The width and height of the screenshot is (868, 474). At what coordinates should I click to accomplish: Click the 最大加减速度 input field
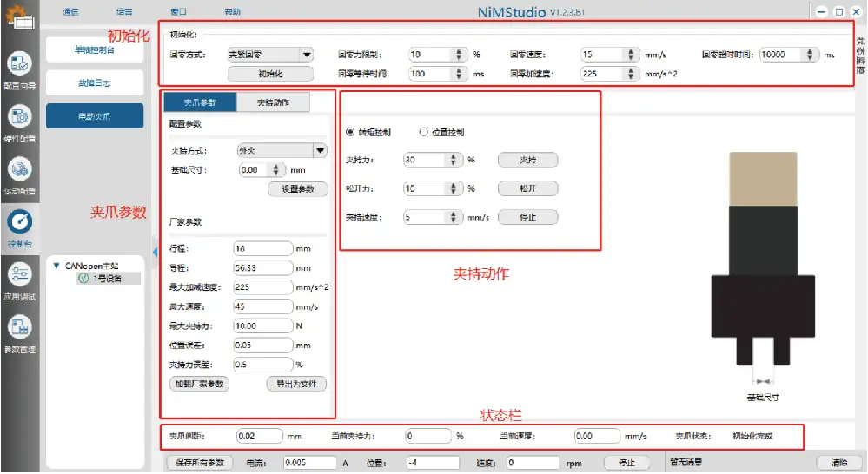point(263,287)
